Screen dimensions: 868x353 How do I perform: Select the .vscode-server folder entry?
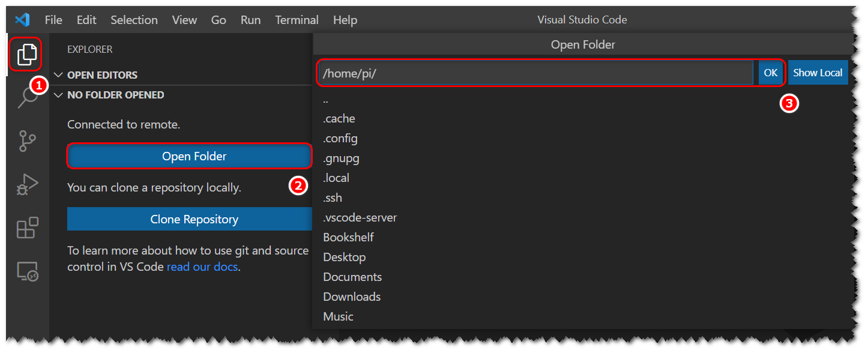pos(582,218)
